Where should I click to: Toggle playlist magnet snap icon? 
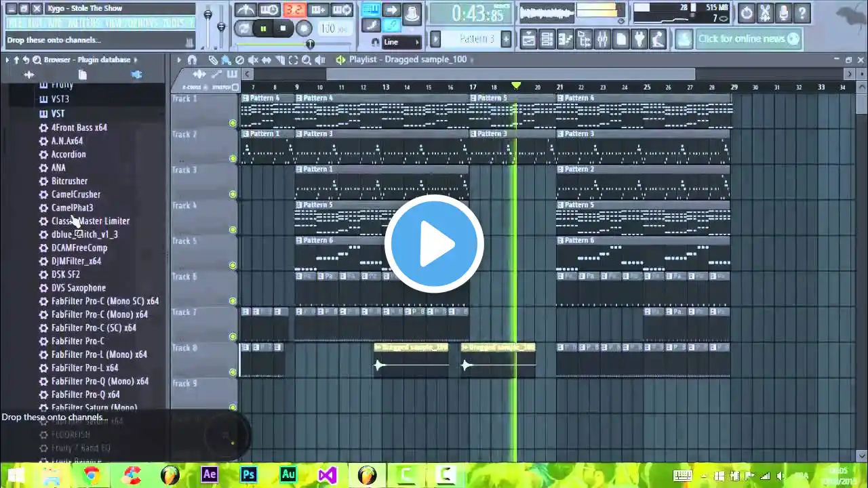[x=192, y=60]
